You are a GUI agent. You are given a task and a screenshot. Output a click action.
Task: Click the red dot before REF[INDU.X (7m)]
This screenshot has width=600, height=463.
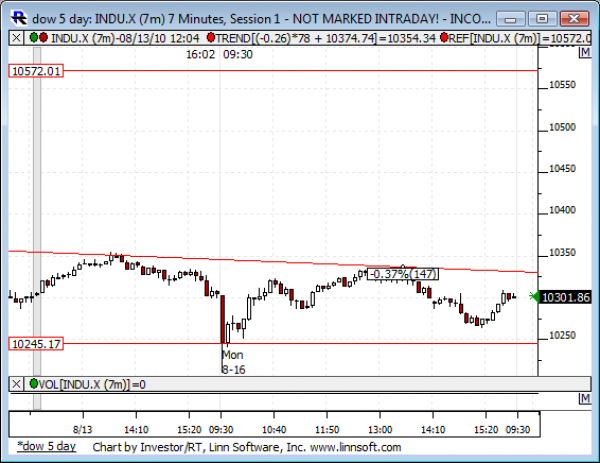[444, 37]
